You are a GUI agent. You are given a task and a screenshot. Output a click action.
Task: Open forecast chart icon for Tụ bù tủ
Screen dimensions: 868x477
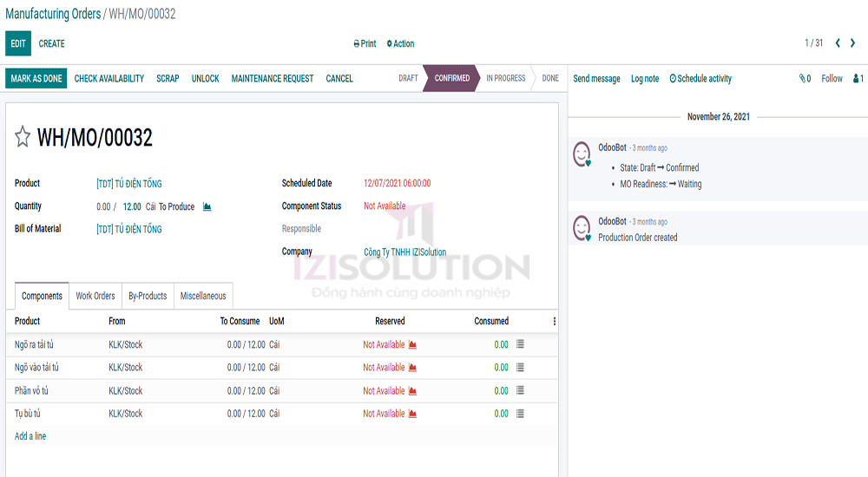click(x=412, y=414)
